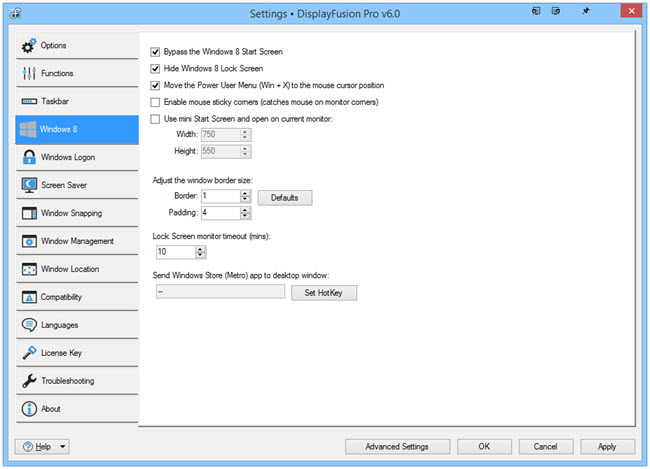Show the About tab
The image size is (650, 469).
coord(77,409)
